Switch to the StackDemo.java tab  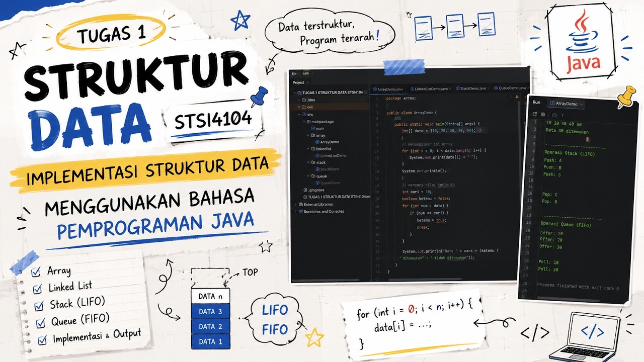pos(471,88)
